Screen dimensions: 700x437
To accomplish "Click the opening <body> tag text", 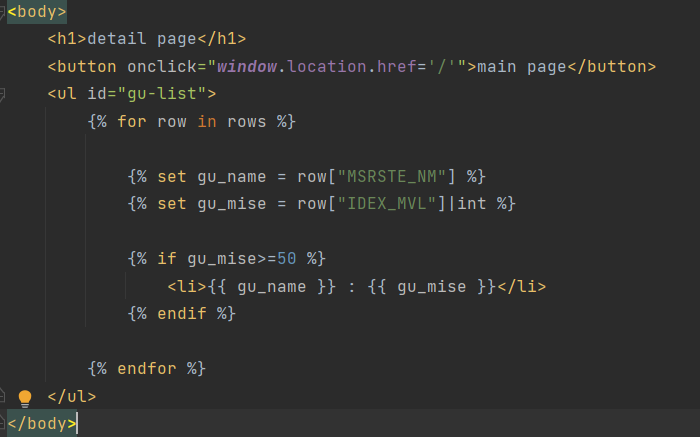I will tap(37, 12).
